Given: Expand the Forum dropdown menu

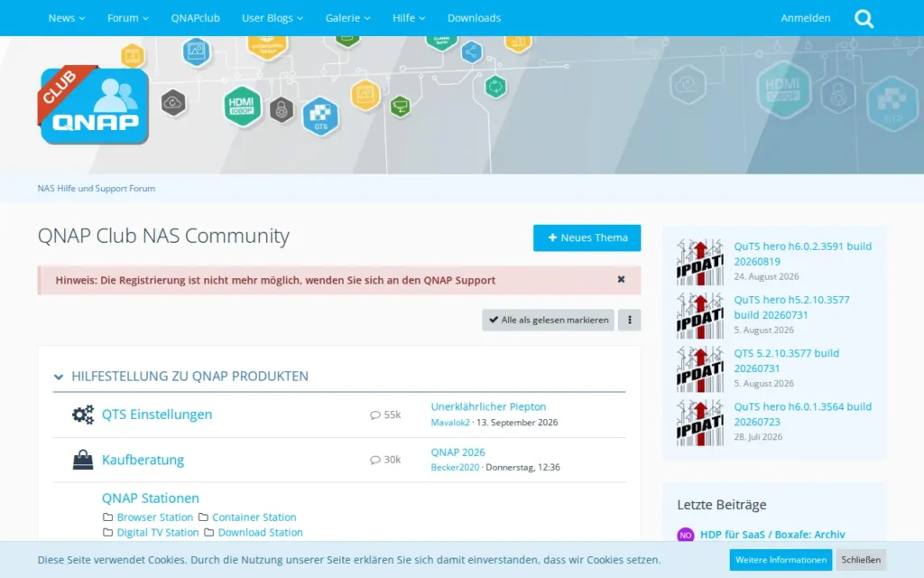Looking at the screenshot, I should [128, 18].
